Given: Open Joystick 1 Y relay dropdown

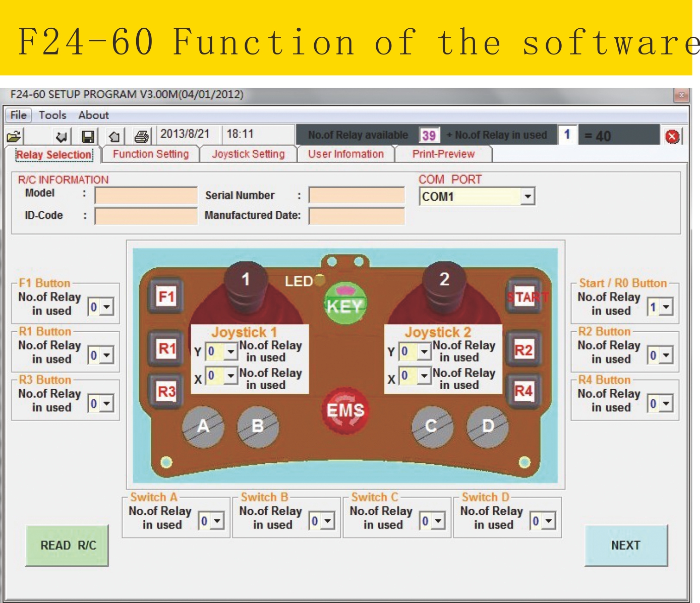Looking at the screenshot, I should [231, 351].
